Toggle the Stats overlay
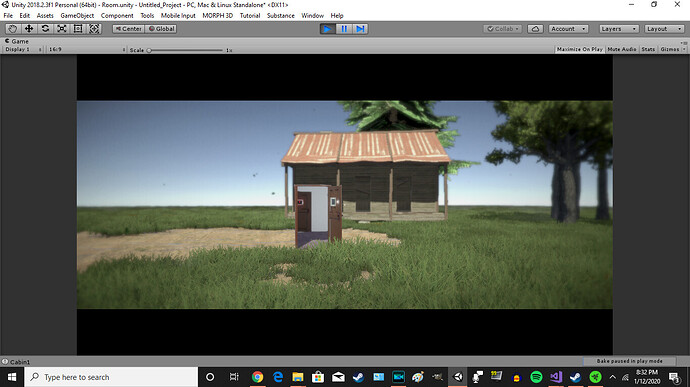Screen dimensions: 690x387 coord(648,49)
